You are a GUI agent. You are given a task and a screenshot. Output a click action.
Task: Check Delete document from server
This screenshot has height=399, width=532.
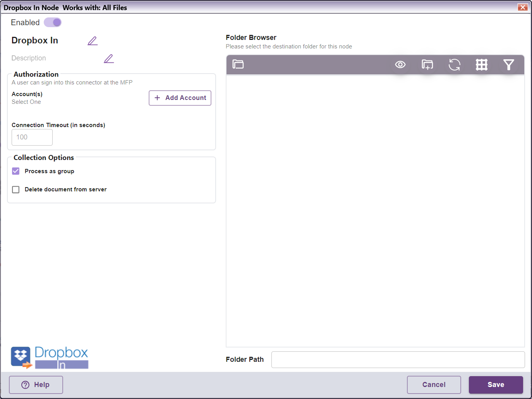tap(16, 189)
